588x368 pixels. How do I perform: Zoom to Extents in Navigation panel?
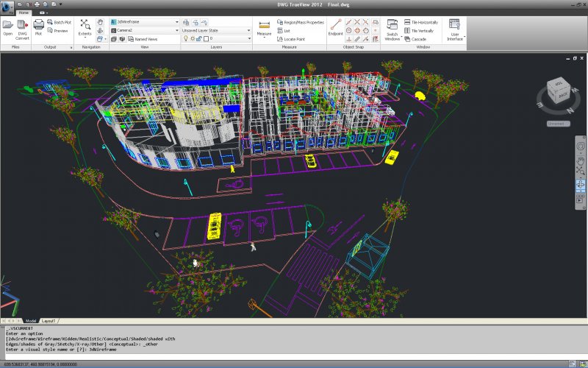[x=85, y=28]
